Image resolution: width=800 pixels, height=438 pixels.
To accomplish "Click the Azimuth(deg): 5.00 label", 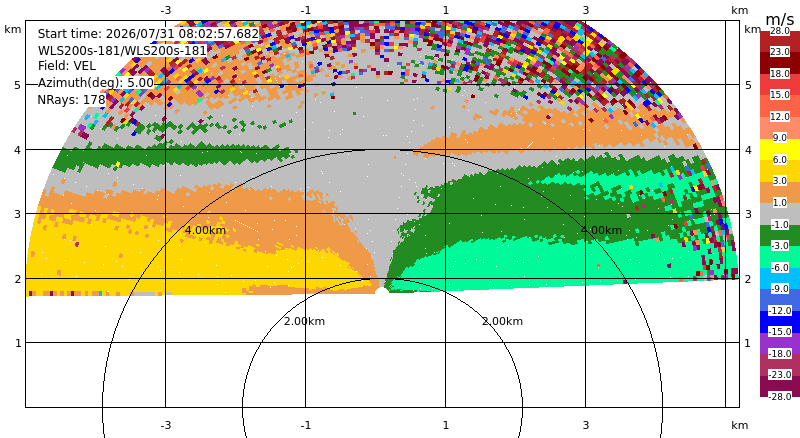I will [x=96, y=83].
